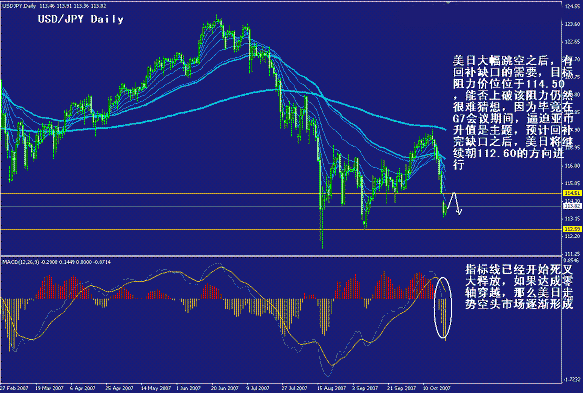Screen dimensions: 583x394
Task: Click the '26 Apr 2007' date label
Action: 119,388
